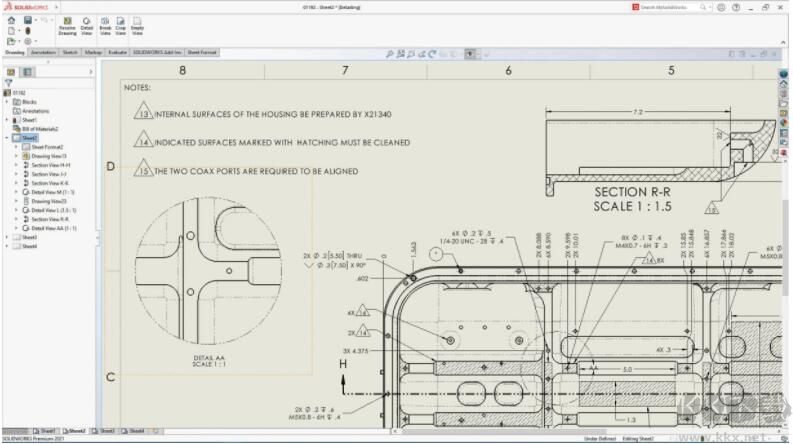
Task: Open the Sheet Format ribbon tab
Action: (x=202, y=52)
